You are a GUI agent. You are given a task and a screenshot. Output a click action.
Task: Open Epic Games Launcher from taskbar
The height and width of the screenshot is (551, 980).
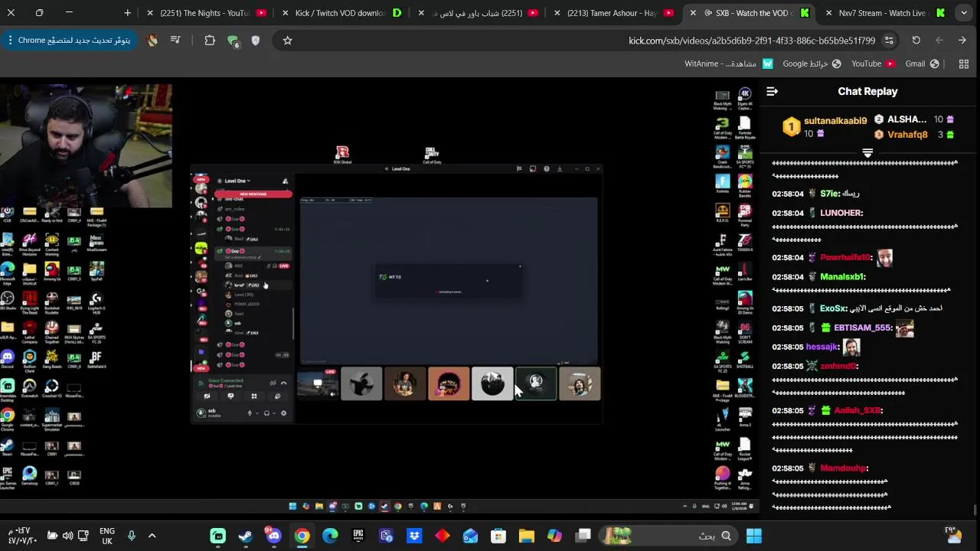click(x=358, y=536)
